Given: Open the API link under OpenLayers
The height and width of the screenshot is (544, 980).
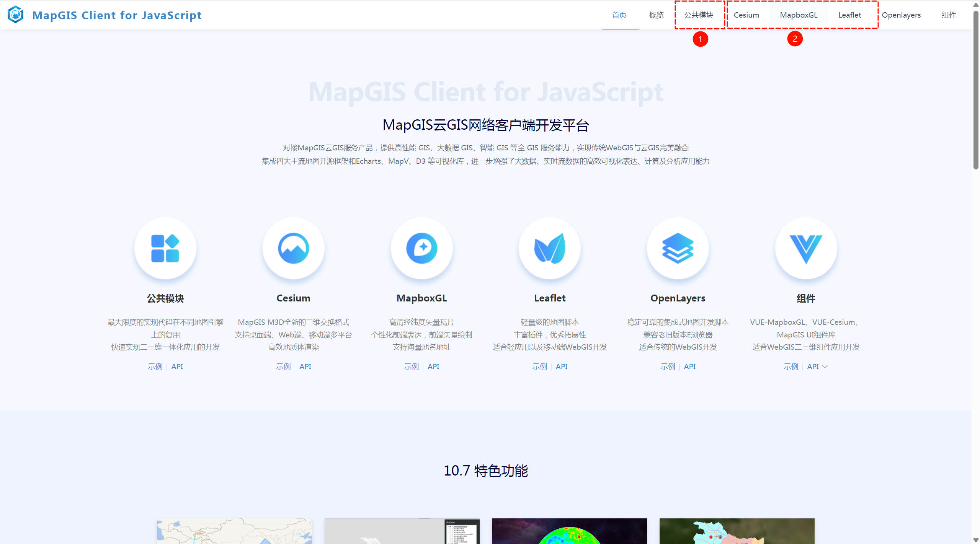Looking at the screenshot, I should (689, 366).
